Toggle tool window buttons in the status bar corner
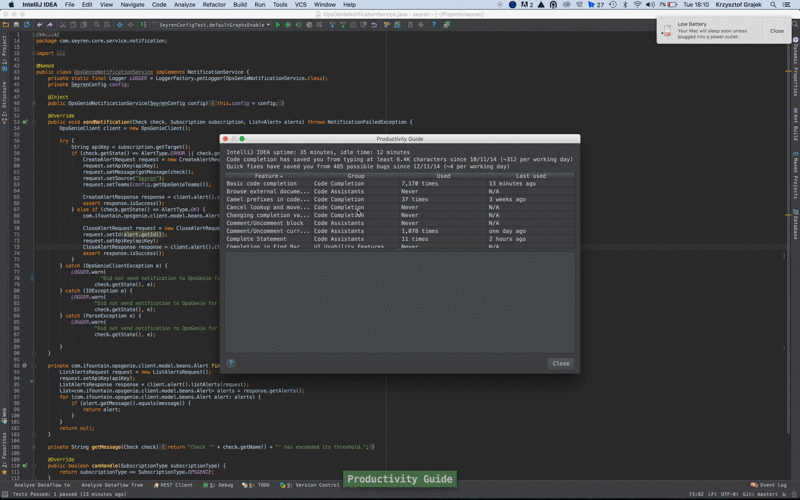This screenshot has height=500, width=800. [x=4, y=494]
